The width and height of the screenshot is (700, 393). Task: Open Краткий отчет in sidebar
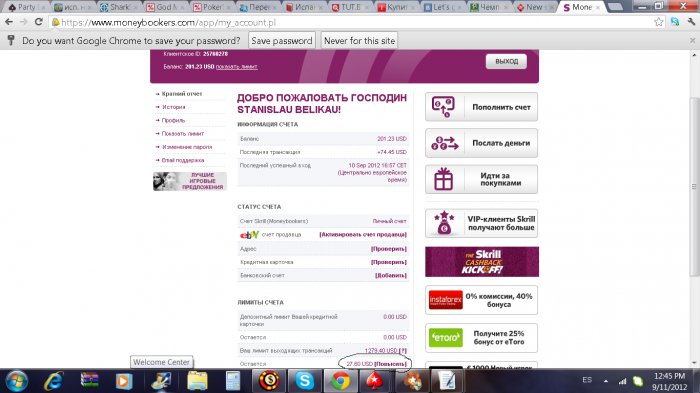182,94
